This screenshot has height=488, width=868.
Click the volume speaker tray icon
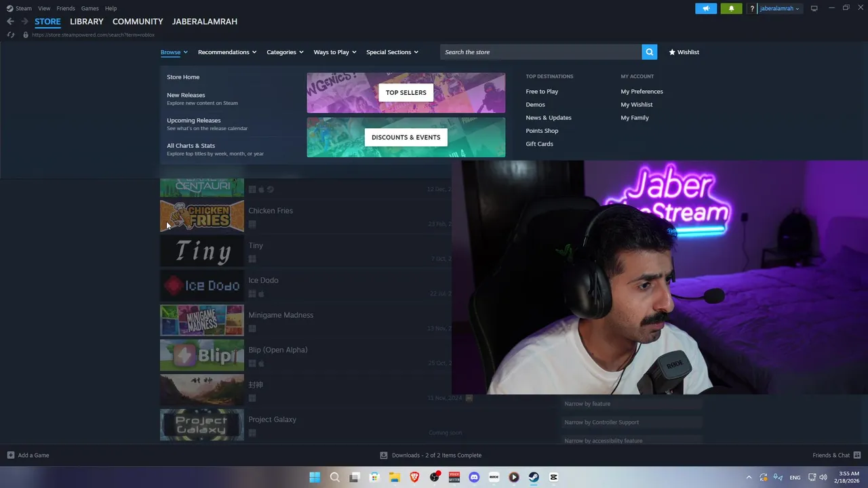[x=823, y=477]
